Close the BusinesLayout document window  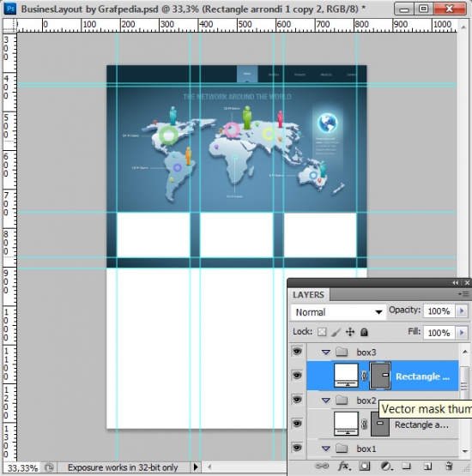coord(450,9)
